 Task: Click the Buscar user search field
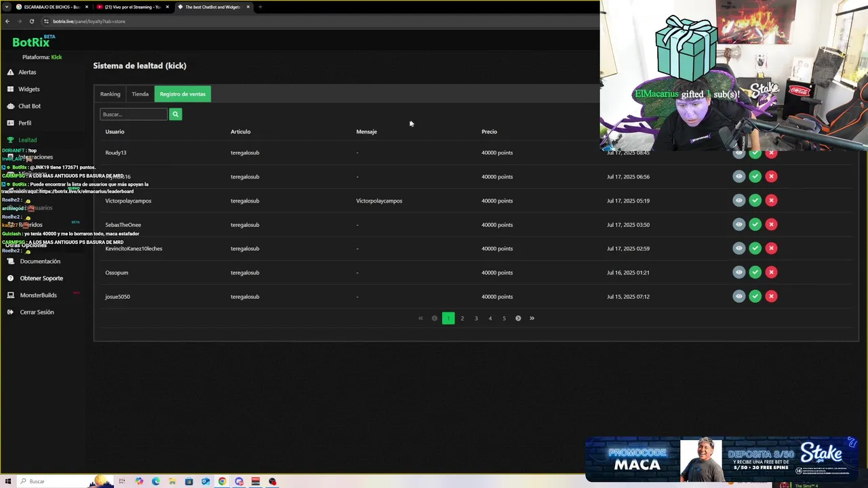[134, 114]
